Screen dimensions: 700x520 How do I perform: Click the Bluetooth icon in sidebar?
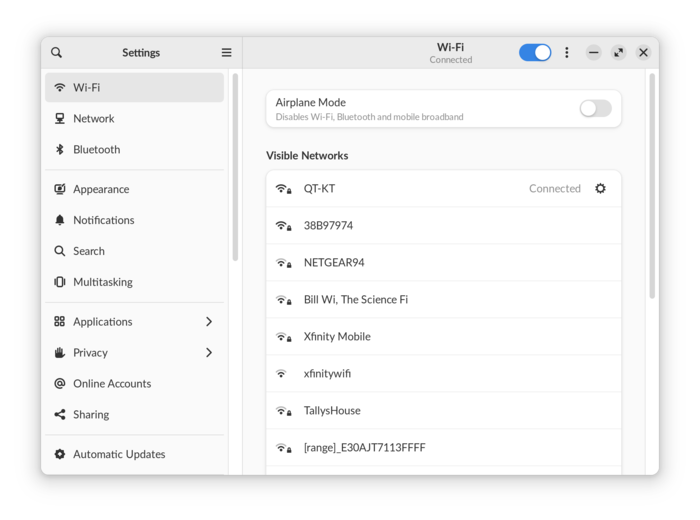pos(60,150)
